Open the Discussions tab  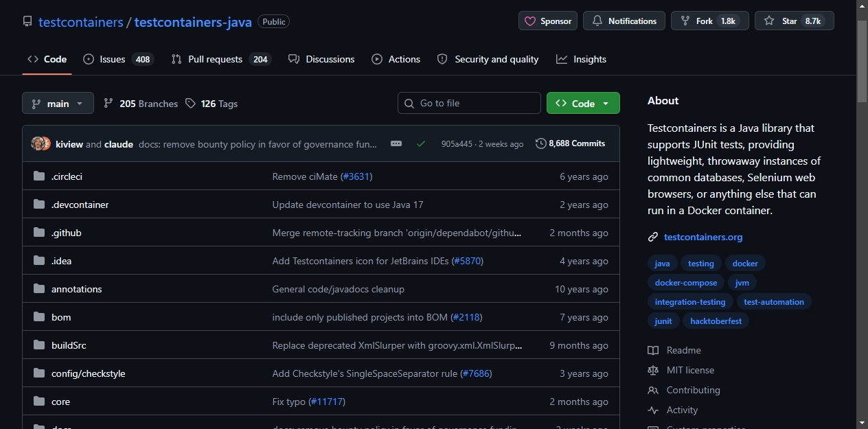point(321,59)
